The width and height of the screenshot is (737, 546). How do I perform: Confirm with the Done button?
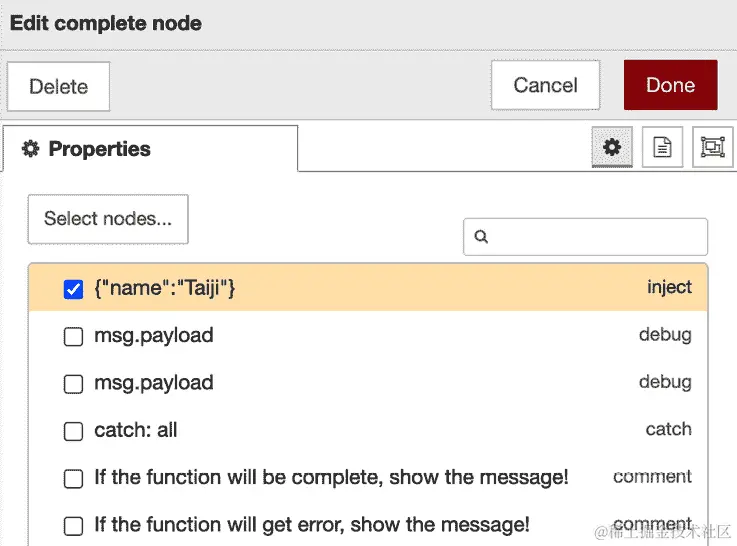(671, 85)
